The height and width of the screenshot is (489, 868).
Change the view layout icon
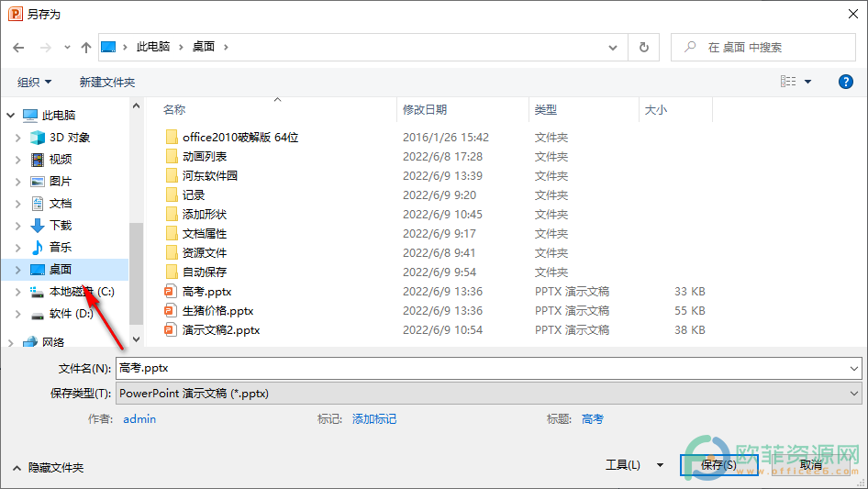tap(788, 82)
